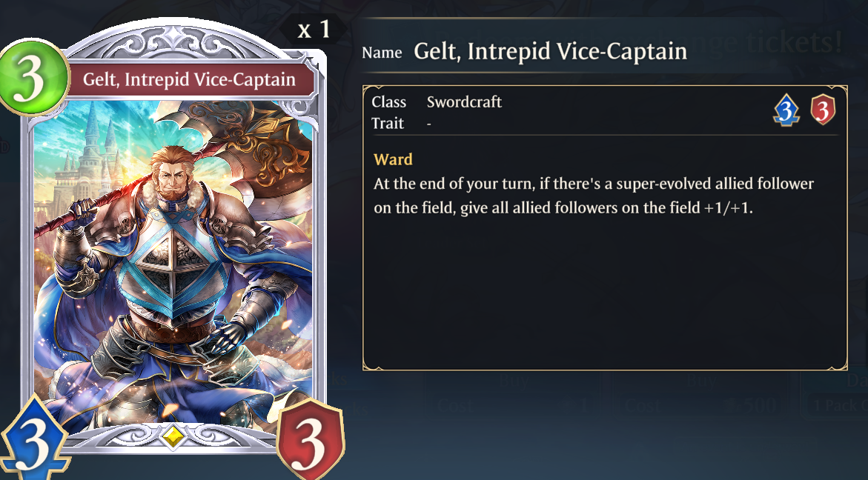The height and width of the screenshot is (480, 868).
Task: Click the yellow rarity gem below card art
Action: coord(173,437)
